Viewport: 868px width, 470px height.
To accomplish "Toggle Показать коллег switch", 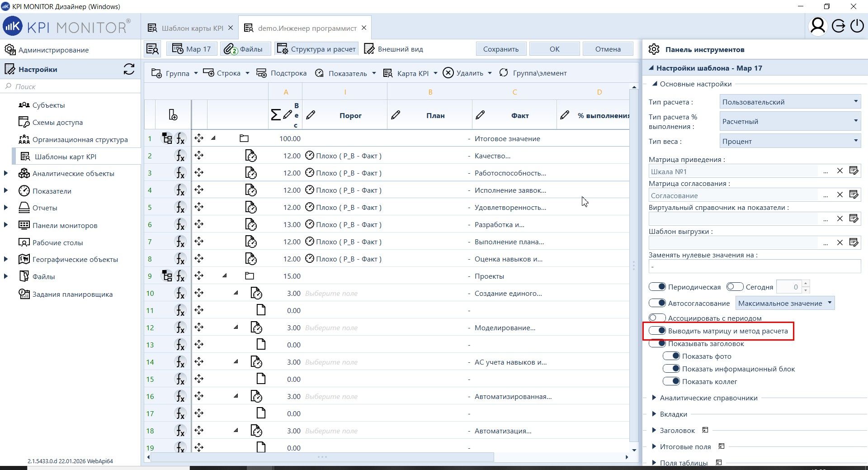I will click(671, 381).
